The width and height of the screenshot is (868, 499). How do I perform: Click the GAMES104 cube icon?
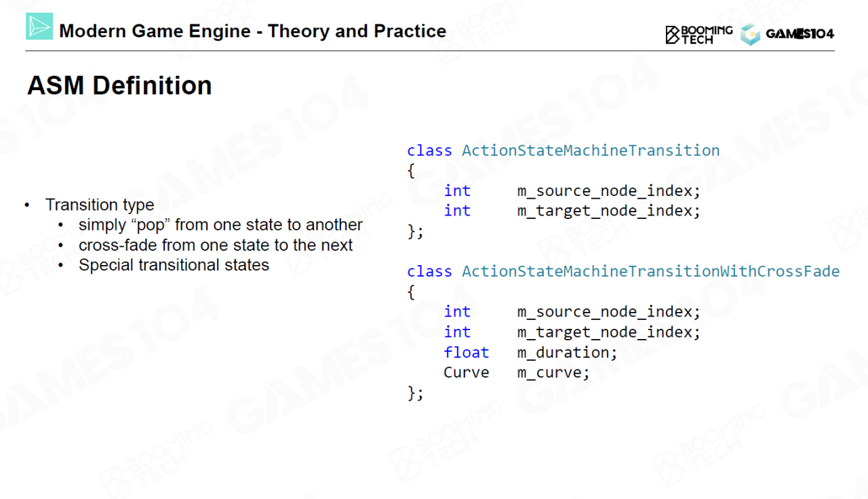pos(750,35)
